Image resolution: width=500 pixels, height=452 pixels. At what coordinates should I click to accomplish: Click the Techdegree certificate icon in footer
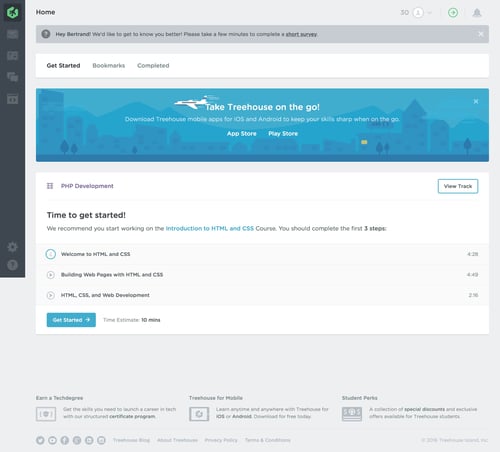(x=46, y=414)
